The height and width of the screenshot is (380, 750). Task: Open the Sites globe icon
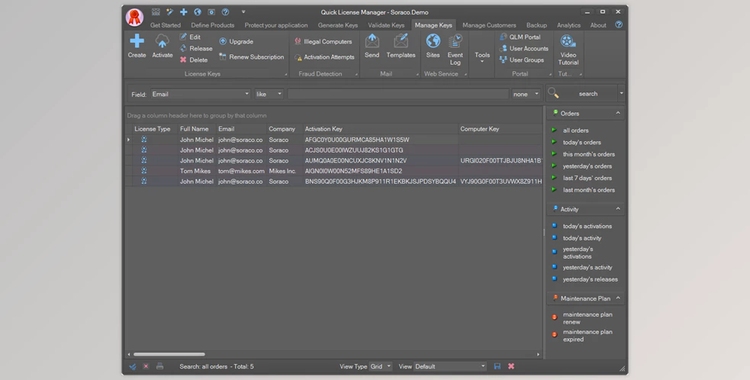click(433, 41)
